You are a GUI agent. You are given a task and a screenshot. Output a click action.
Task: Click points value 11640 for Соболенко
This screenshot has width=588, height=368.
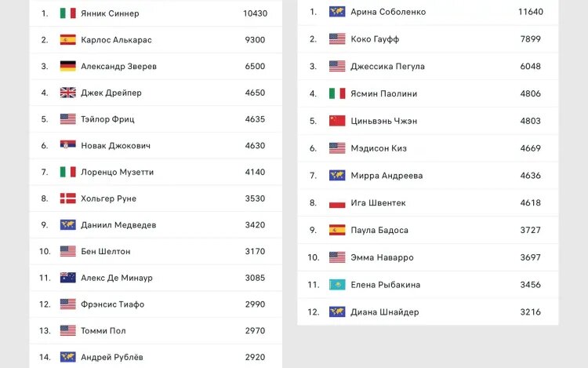(x=530, y=12)
